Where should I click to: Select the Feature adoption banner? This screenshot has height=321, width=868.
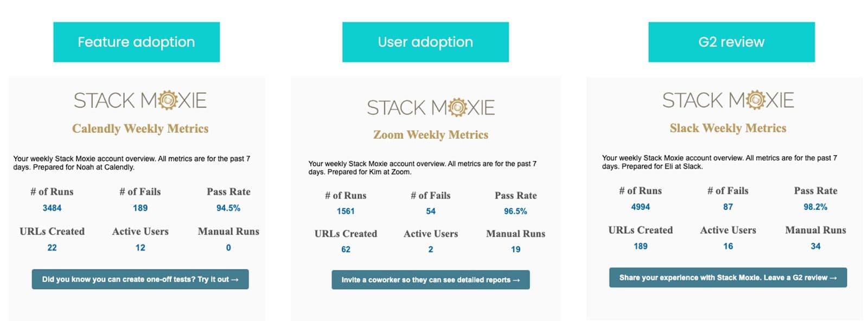pyautogui.click(x=136, y=42)
